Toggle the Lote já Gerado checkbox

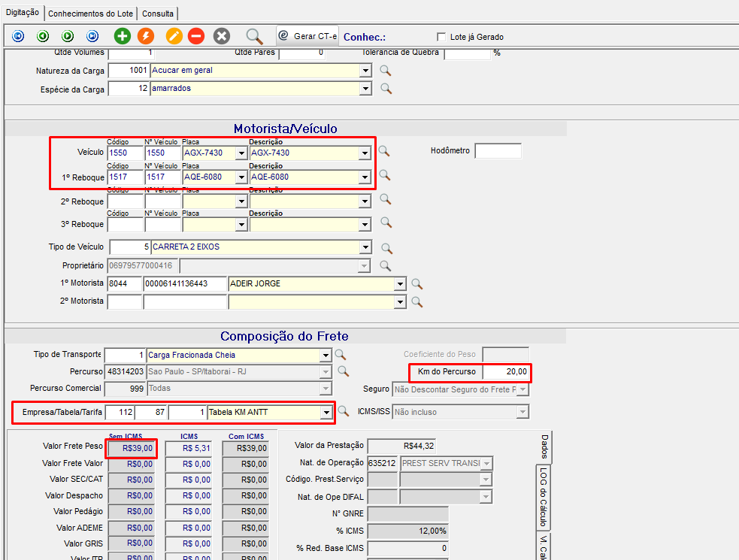tap(441, 37)
